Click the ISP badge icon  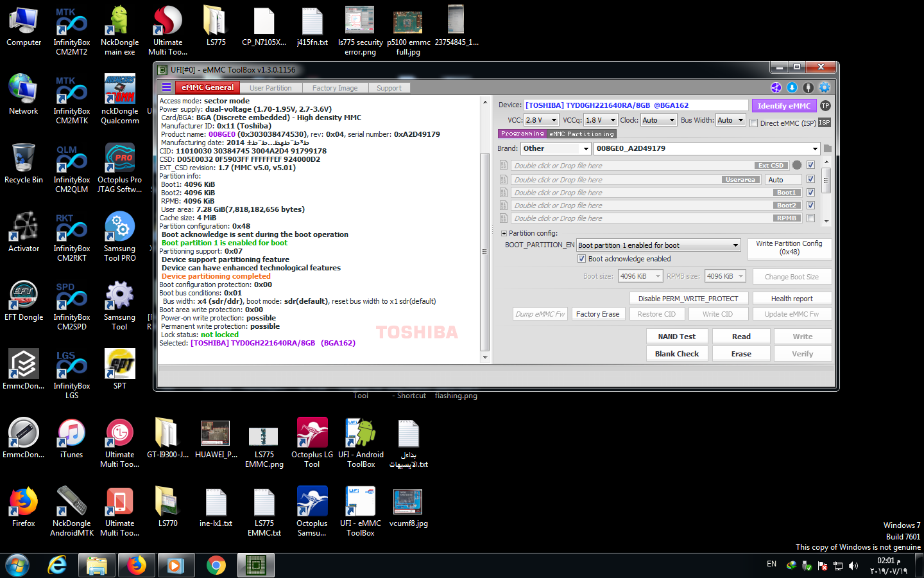point(825,122)
